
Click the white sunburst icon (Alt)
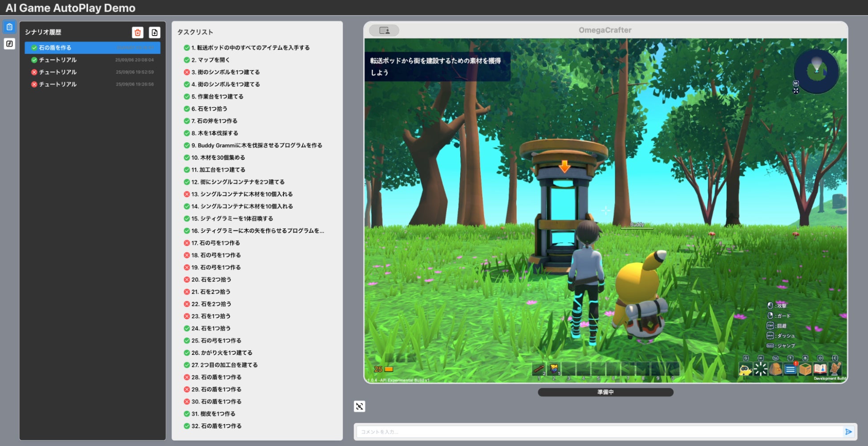click(x=760, y=369)
